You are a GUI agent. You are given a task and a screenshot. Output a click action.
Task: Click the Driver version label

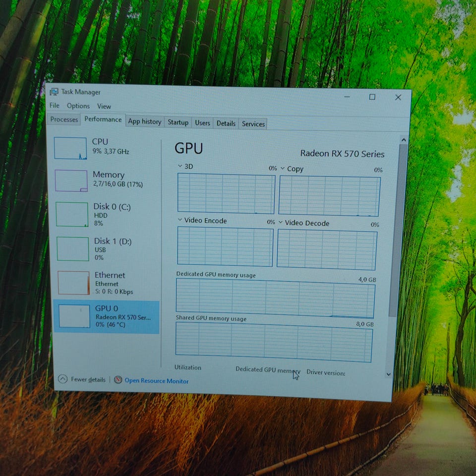pyautogui.click(x=326, y=372)
